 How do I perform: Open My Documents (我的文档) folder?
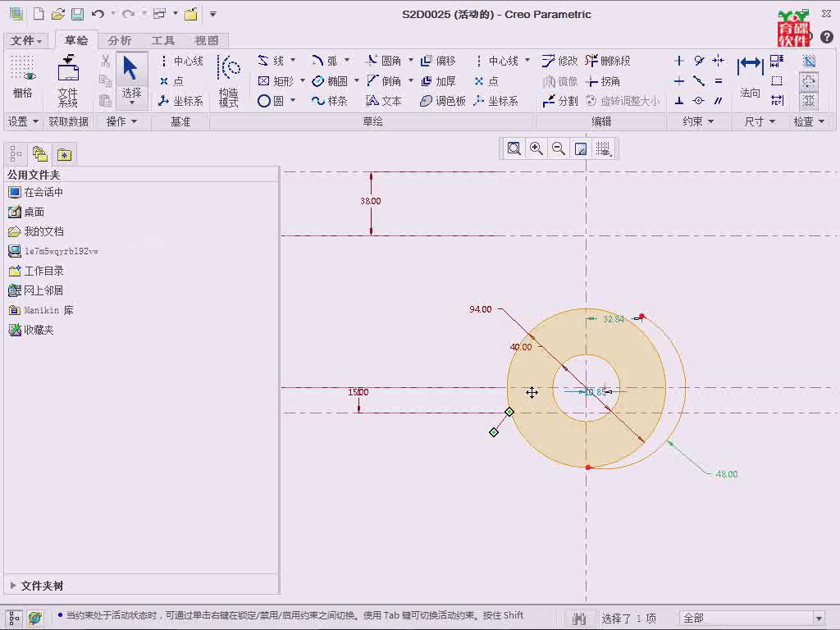click(x=36, y=231)
